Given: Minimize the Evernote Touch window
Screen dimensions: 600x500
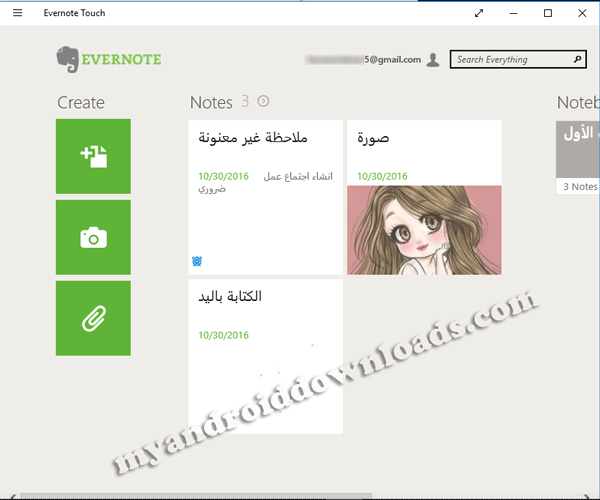Looking at the screenshot, I should (514, 13).
